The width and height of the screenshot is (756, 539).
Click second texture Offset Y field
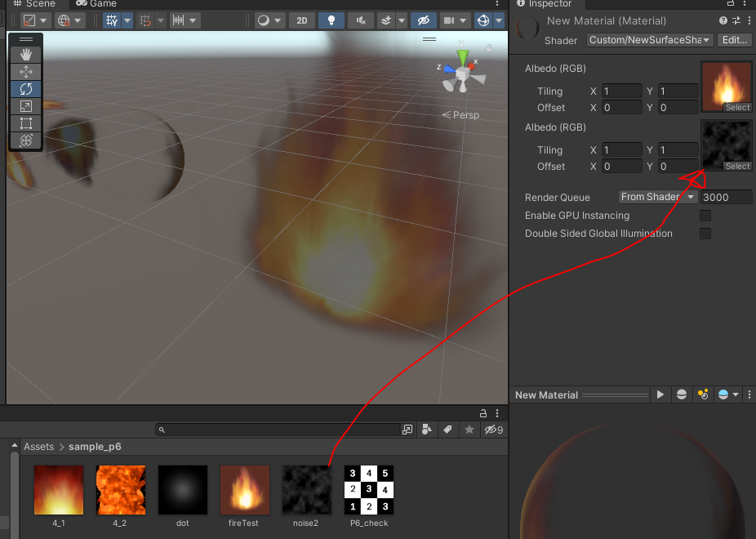(678, 167)
